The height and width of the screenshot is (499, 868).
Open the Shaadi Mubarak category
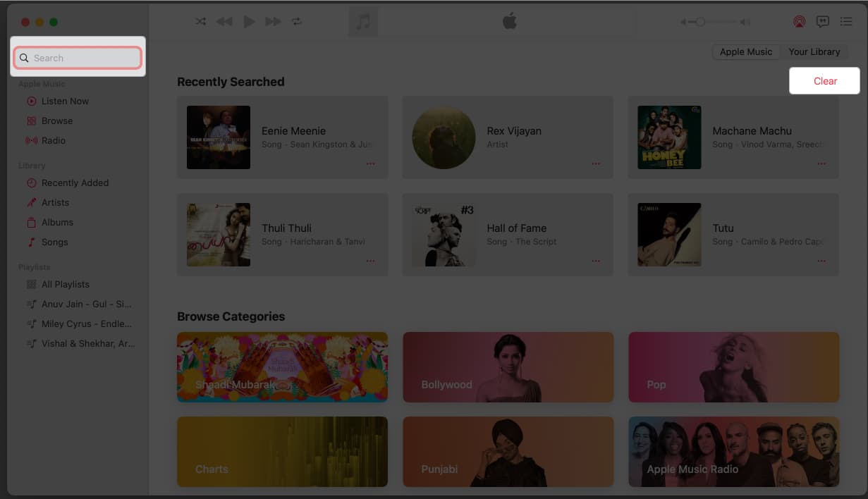coord(282,367)
